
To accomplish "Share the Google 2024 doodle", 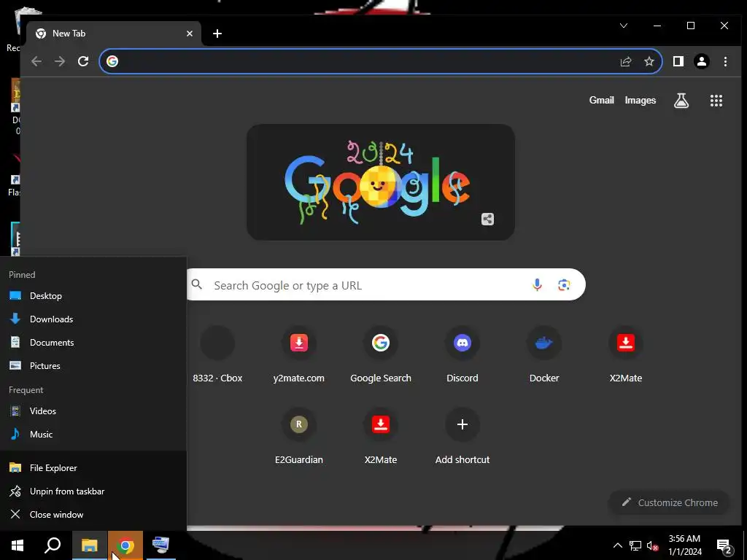I will 487,219.
